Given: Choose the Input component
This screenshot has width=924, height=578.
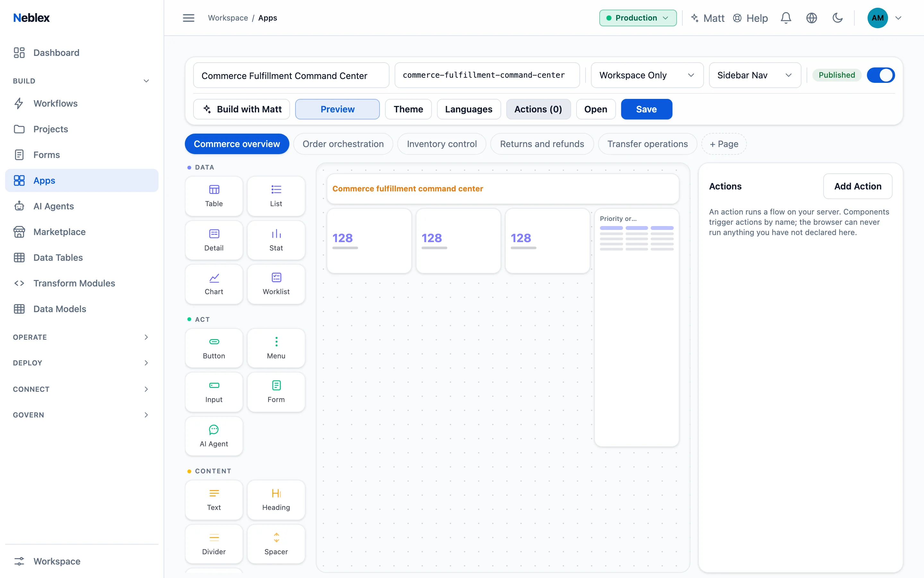Looking at the screenshot, I should tap(214, 392).
